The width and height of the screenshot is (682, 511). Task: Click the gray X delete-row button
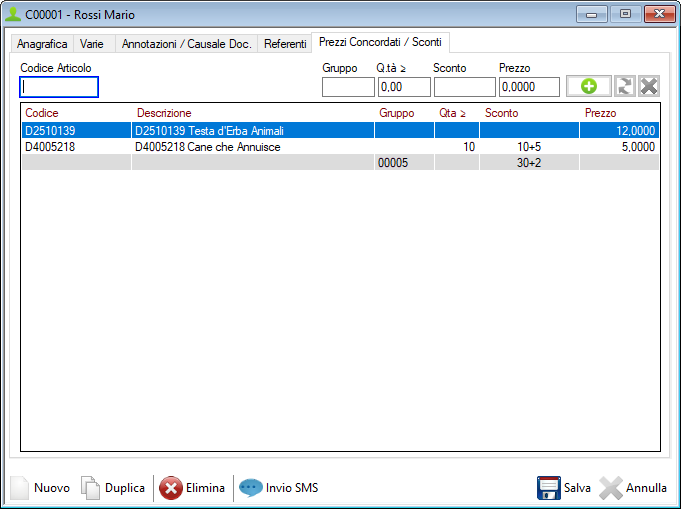pyautogui.click(x=649, y=87)
